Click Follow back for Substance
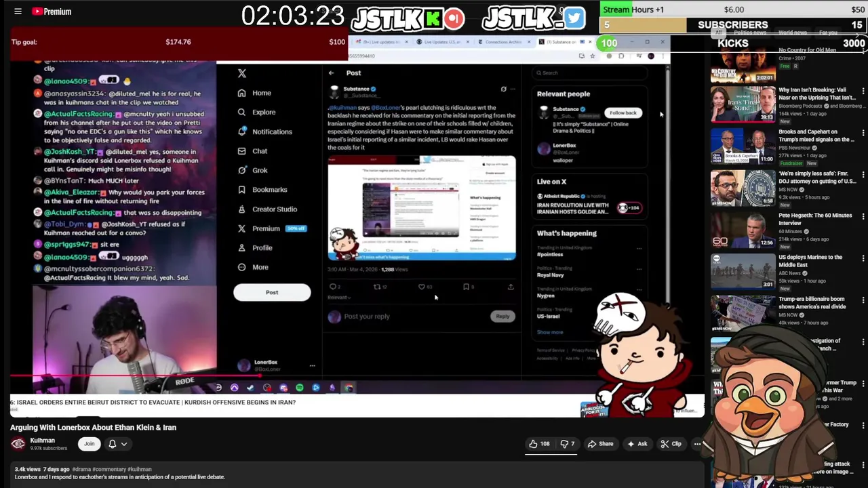 623,113
